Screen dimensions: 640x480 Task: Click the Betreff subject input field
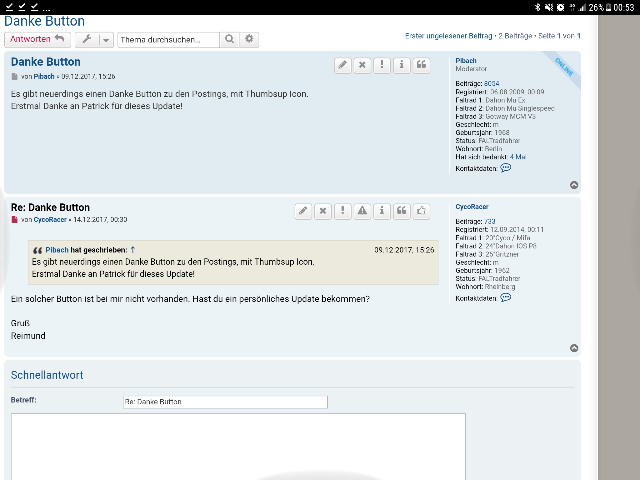pyautogui.click(x=224, y=402)
